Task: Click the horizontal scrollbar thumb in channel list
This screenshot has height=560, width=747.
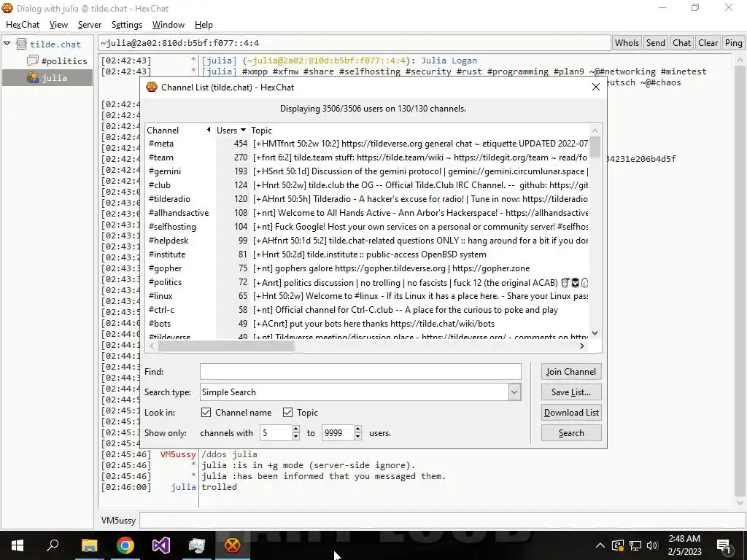Action: pyautogui.click(x=226, y=346)
